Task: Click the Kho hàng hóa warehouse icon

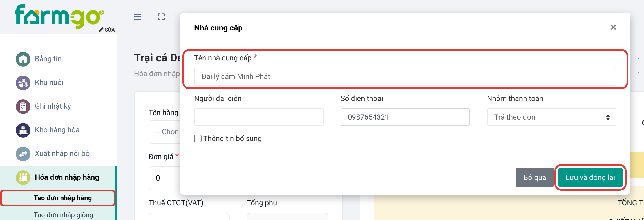Action: [23, 130]
